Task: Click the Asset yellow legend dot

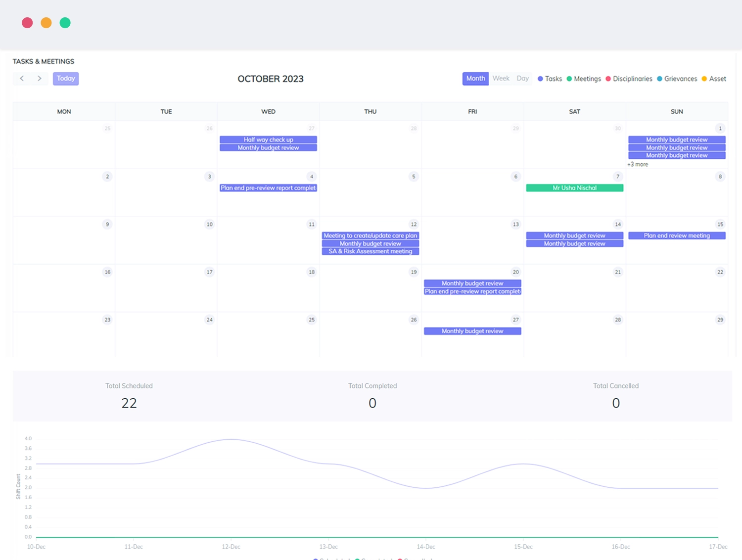Action: click(x=704, y=79)
